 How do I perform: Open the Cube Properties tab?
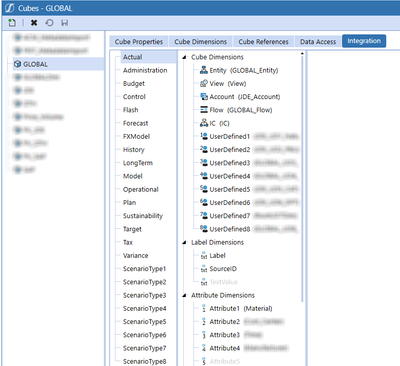point(139,42)
